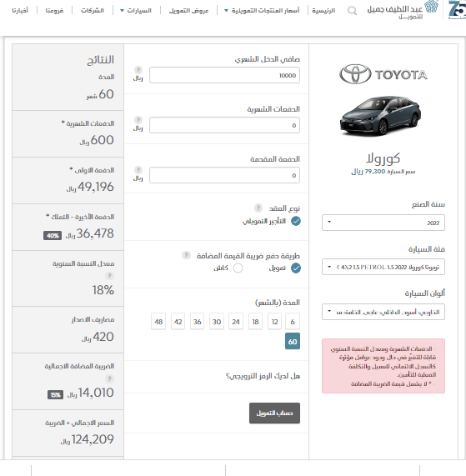
Task: Click help icon beside net monthly income field
Action: click(138, 70)
